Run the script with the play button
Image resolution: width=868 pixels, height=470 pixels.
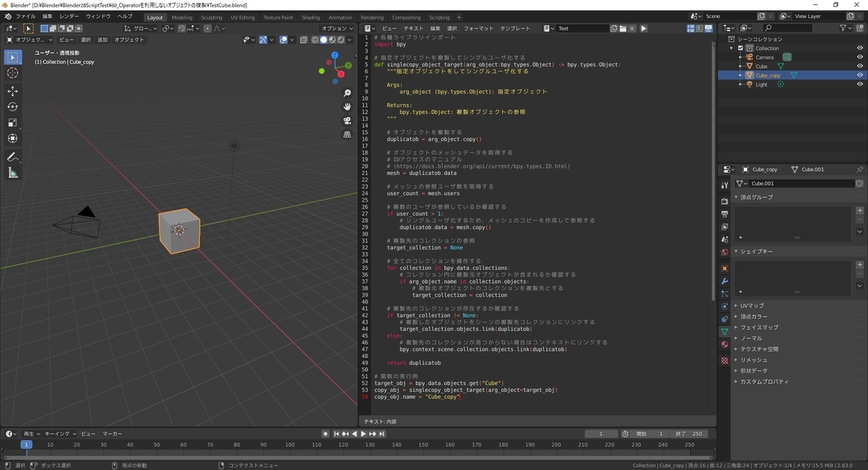pos(644,29)
